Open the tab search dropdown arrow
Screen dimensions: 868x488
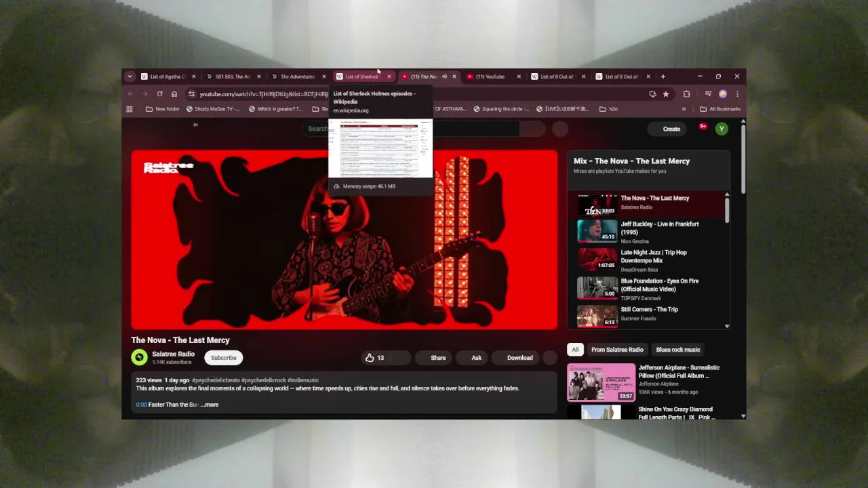click(130, 77)
